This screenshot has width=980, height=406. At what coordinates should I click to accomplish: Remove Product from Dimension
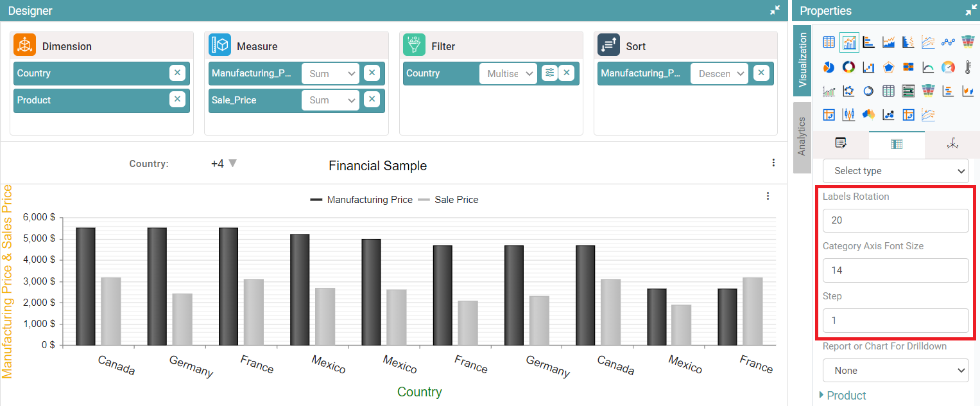pos(178,100)
